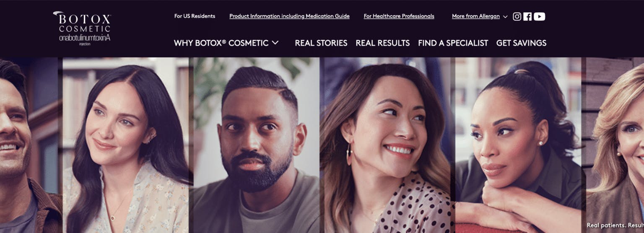644x233 pixels.
Task: Open the Instagram icon link
Action: point(517,16)
